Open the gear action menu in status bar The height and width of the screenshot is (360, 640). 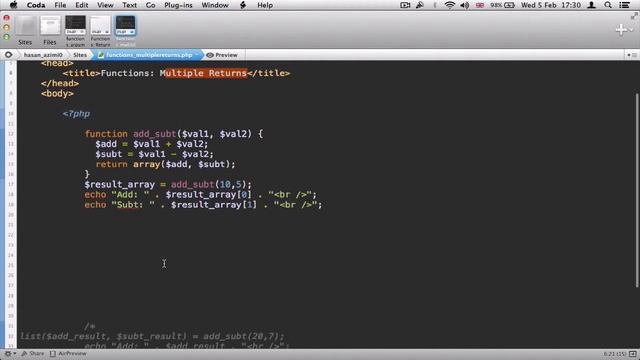tap(10, 353)
